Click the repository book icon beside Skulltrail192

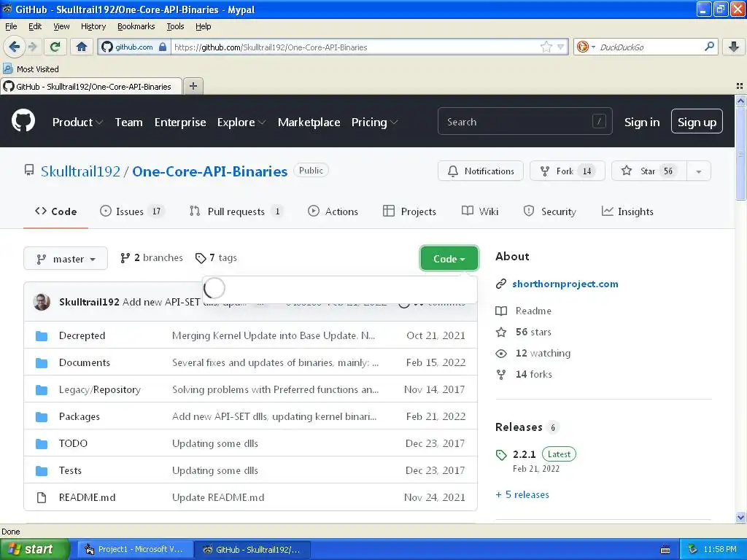click(x=29, y=170)
